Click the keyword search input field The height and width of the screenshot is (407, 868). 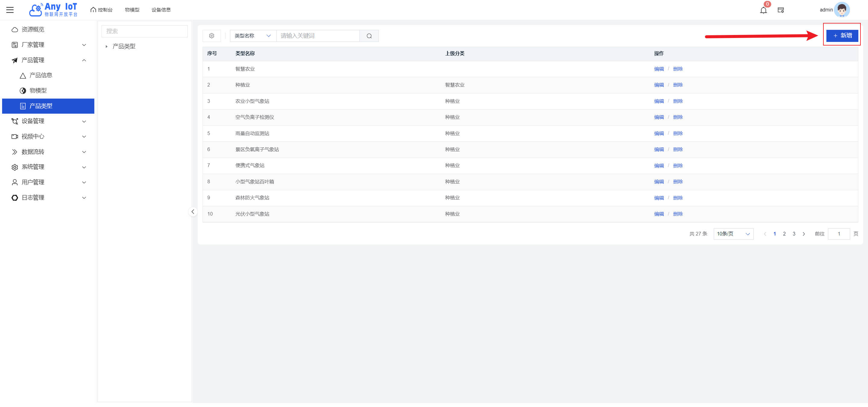pyautogui.click(x=318, y=36)
